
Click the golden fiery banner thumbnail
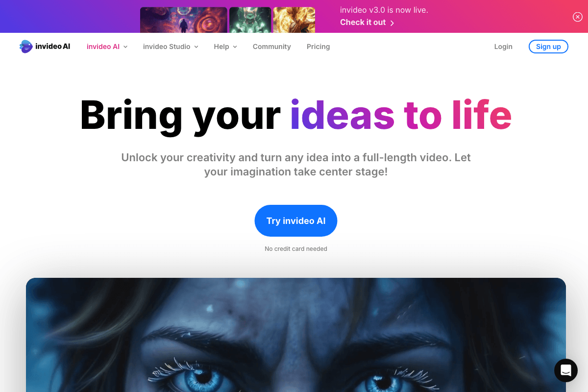click(x=294, y=20)
